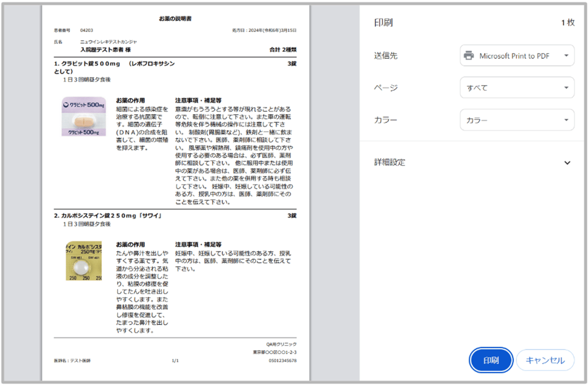The width and height of the screenshot is (588, 385).
Task: Click the chevron icon next to 詳細設定
Action: [567, 162]
